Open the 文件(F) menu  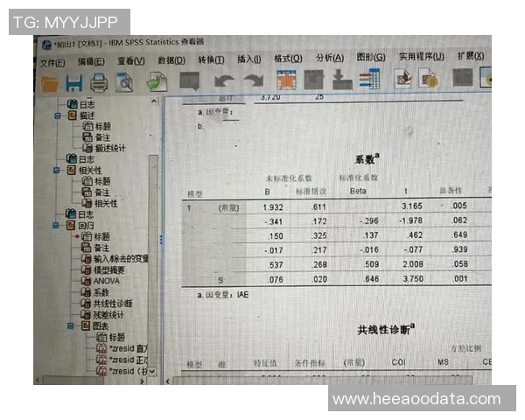click(52, 63)
